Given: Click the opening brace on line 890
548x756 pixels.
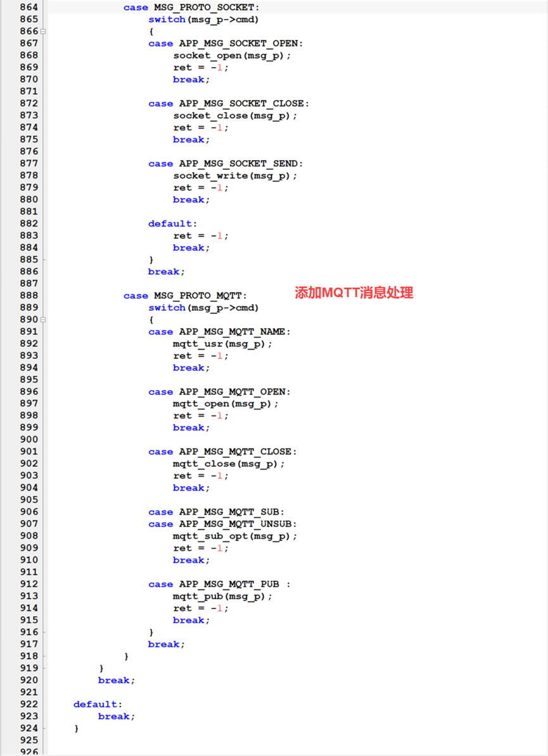Looking at the screenshot, I should point(151,320).
